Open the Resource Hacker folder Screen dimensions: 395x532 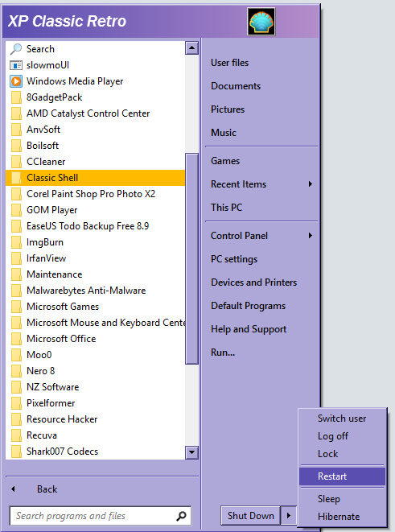[x=95, y=419]
